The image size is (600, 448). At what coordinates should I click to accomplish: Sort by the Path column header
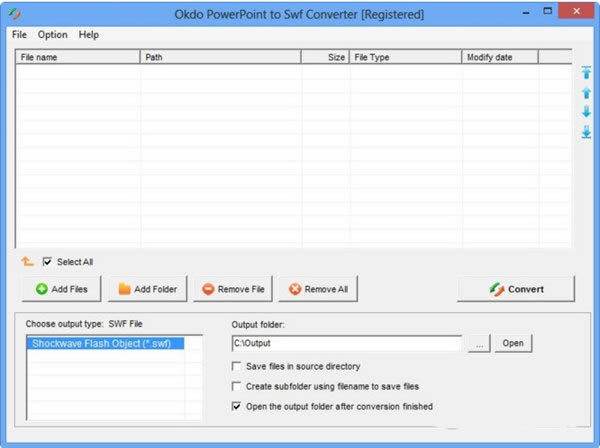(220, 57)
